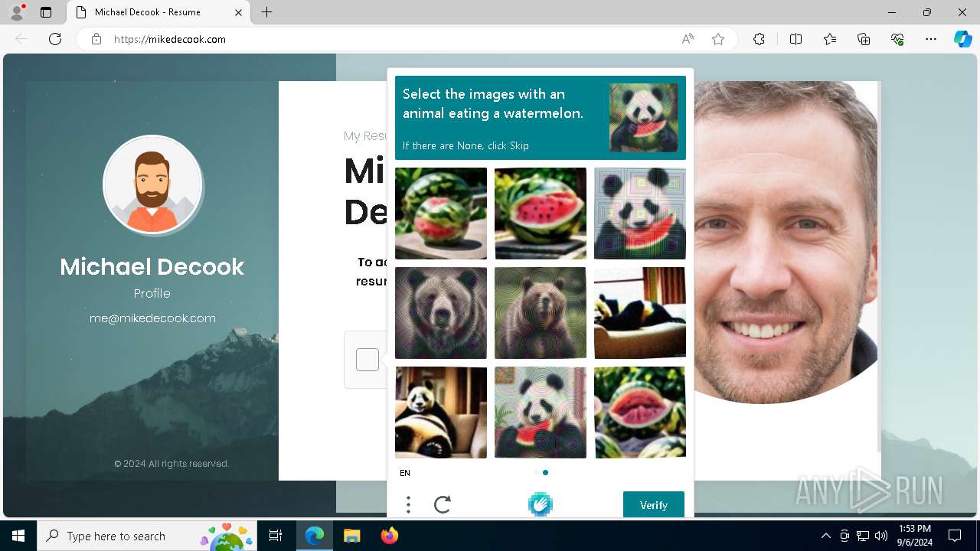Screen dimensions: 980x551
Task: Open File Explorer from the taskbar
Action: coord(352,536)
